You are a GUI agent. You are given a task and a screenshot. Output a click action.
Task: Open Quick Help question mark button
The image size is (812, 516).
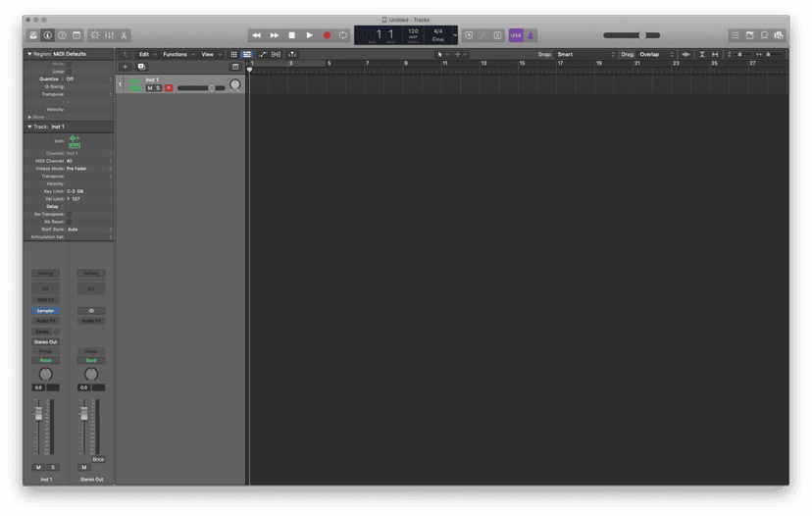[62, 35]
